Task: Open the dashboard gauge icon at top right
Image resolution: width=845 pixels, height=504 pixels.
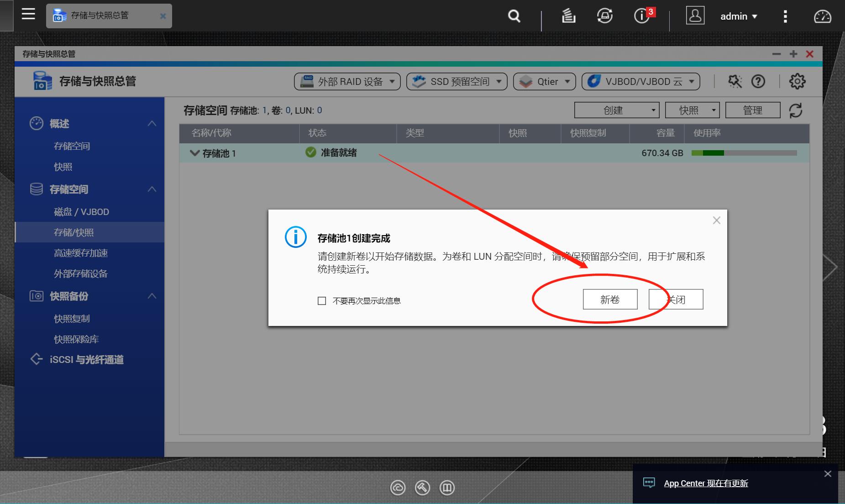Action: point(823,16)
